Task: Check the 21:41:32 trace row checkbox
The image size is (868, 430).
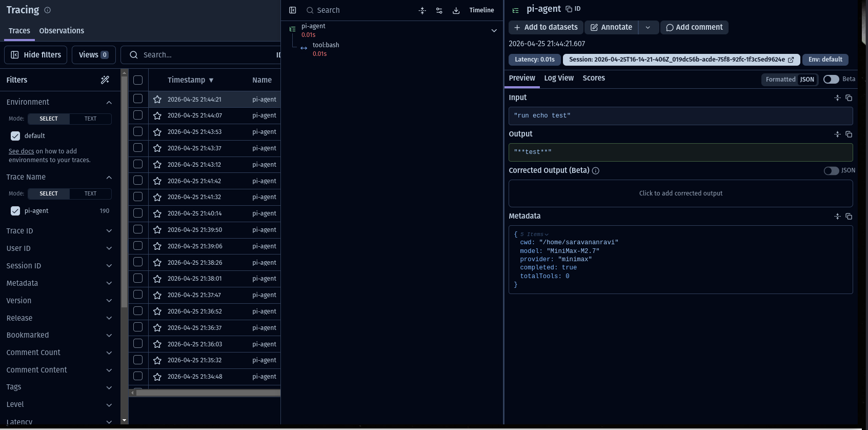Action: (138, 197)
